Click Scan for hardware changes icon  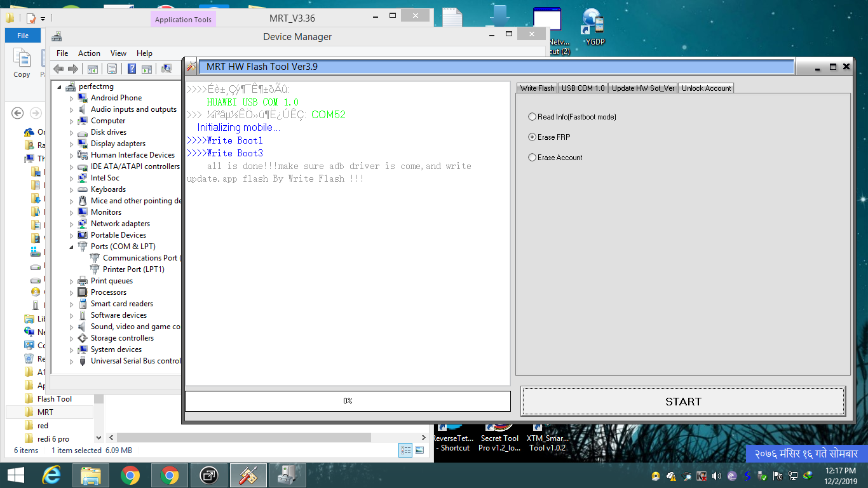166,69
